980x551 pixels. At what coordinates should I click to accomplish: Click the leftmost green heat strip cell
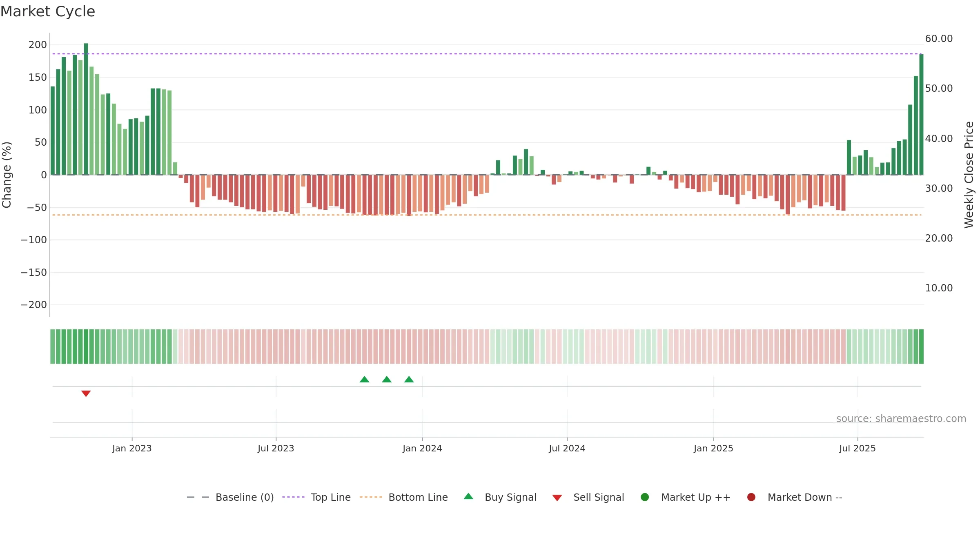53,347
